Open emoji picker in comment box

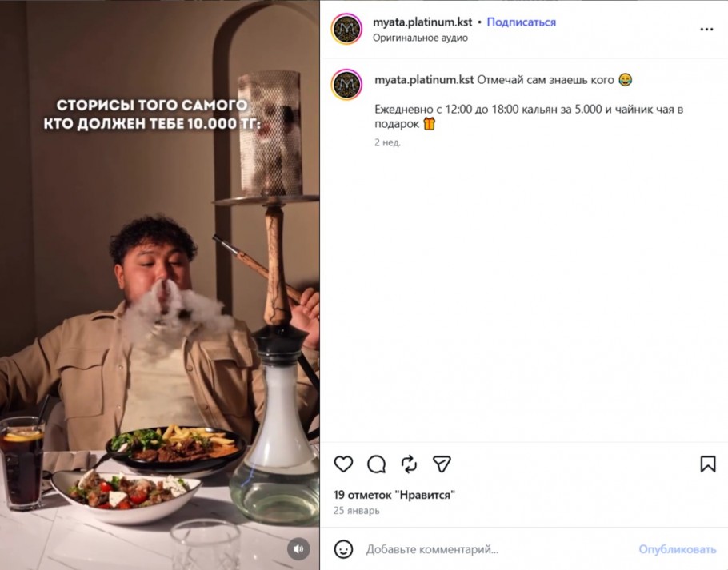click(x=343, y=549)
